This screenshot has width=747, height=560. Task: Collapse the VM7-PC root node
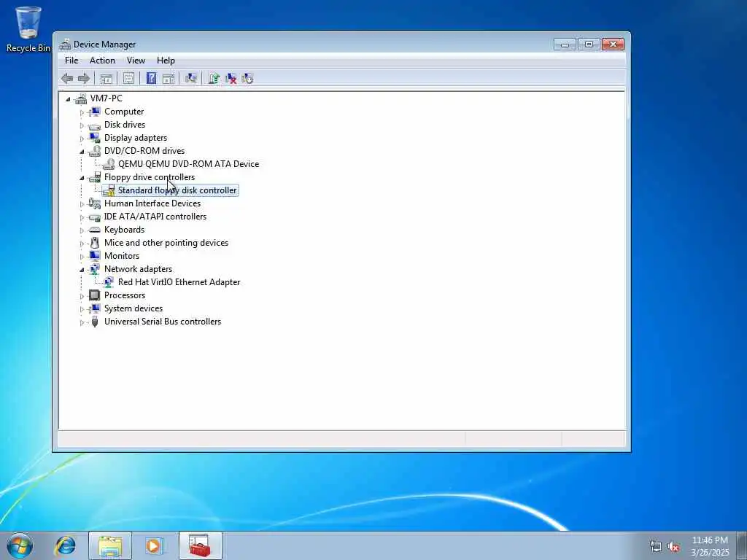click(68, 99)
